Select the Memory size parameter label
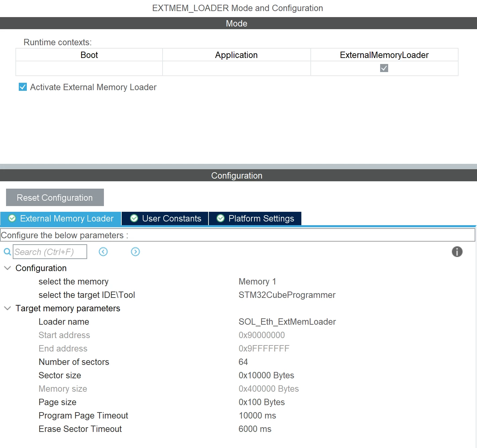Viewport: 477px width, 448px height. [63, 389]
